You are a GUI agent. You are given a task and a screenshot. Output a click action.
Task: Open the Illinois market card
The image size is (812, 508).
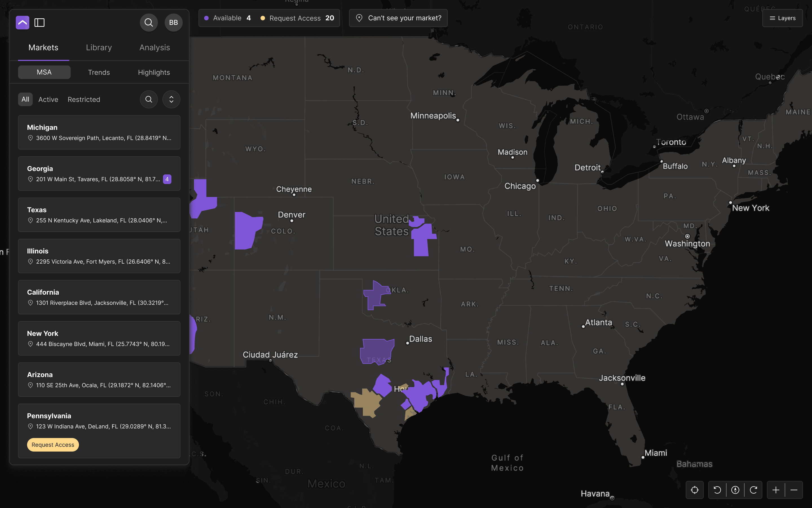tap(99, 256)
